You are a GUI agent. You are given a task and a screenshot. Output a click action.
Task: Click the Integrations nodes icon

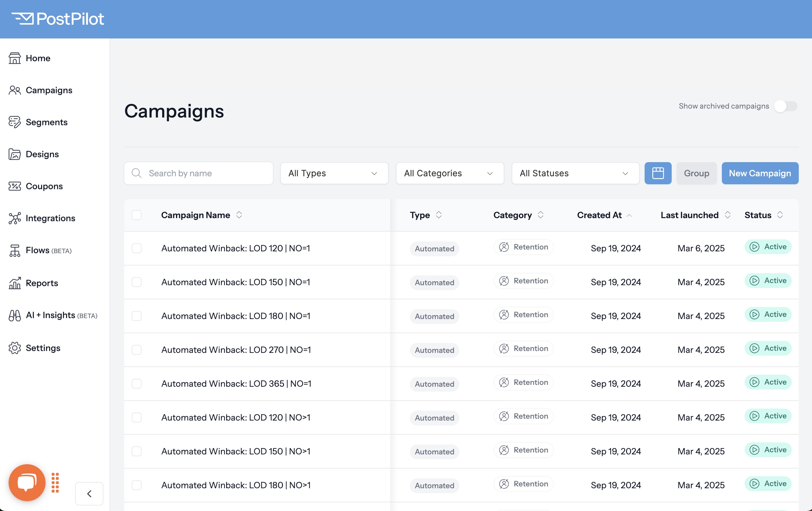14,218
